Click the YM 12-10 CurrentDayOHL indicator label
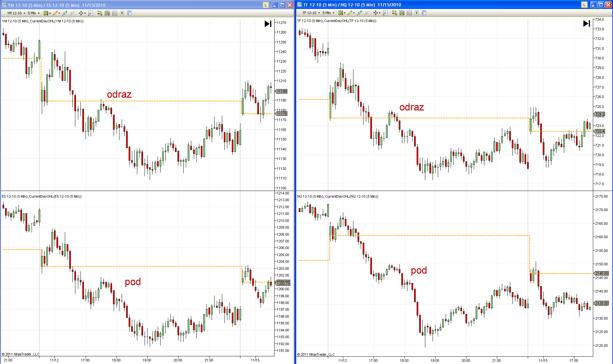The height and width of the screenshot is (364, 613). click(43, 21)
